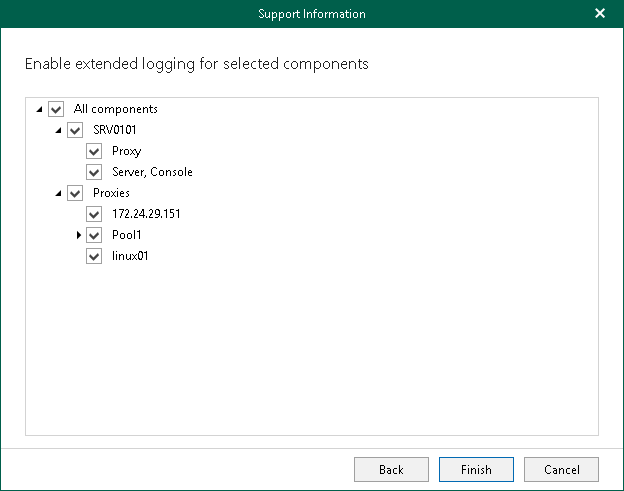Screen dimensions: 624x491
Task: Uncheck the All components checkbox
Action: [56, 109]
